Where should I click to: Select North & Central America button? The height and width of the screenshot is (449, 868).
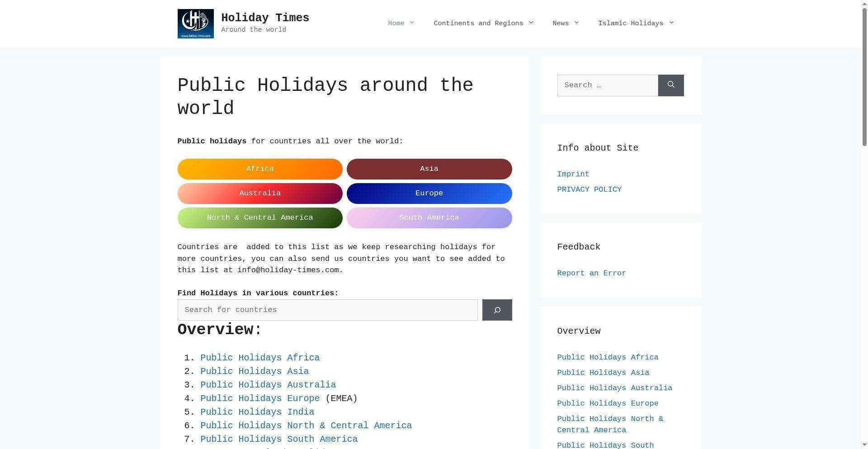pyautogui.click(x=260, y=218)
